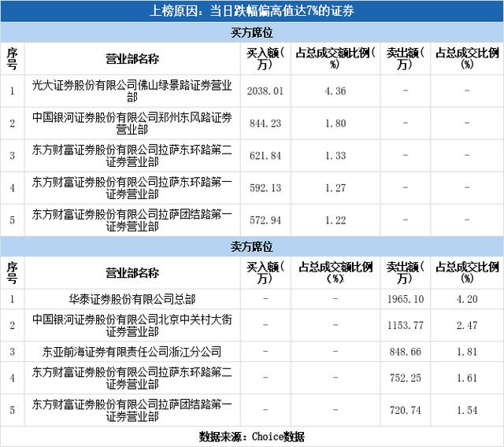
Task: Click 数据来源：Choice数据 footer text
Action: coord(252,437)
